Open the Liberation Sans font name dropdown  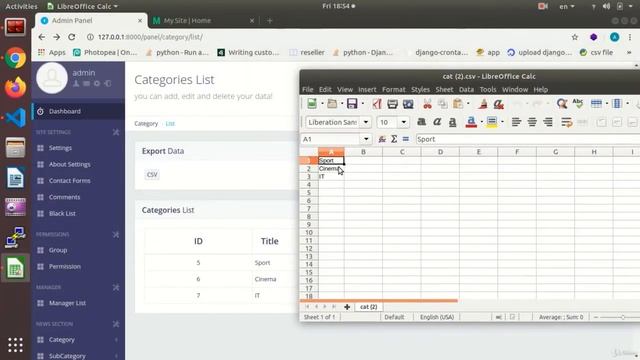click(x=366, y=122)
